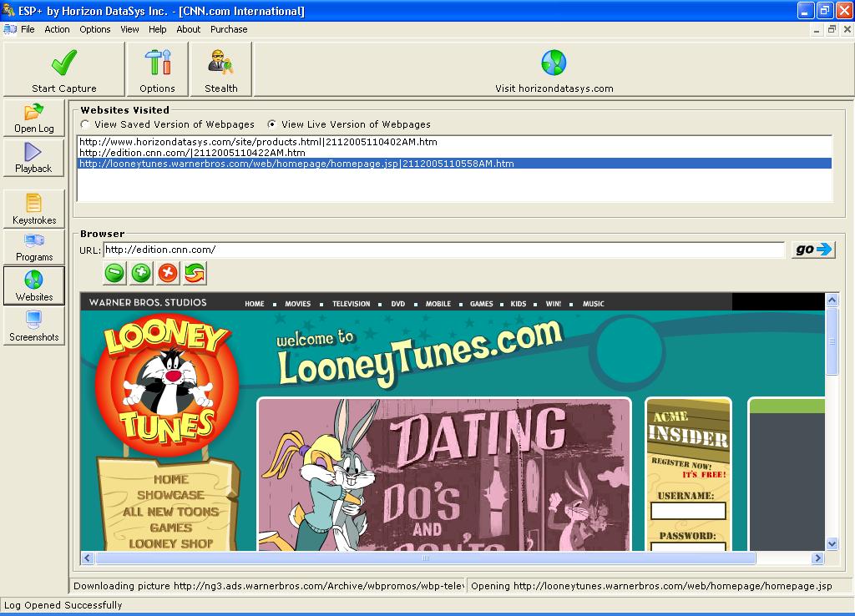Open the Screenshots sidebar section
The height and width of the screenshot is (616, 855).
pos(33,326)
